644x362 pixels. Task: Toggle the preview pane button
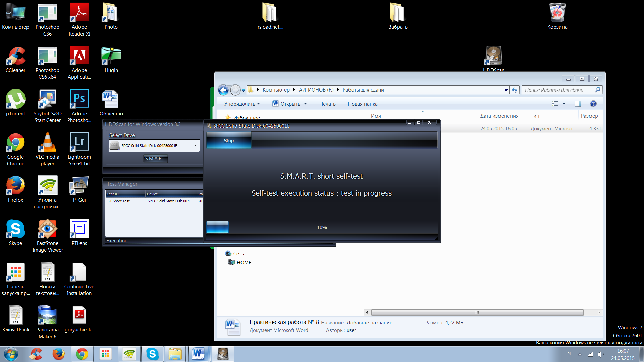click(x=578, y=104)
